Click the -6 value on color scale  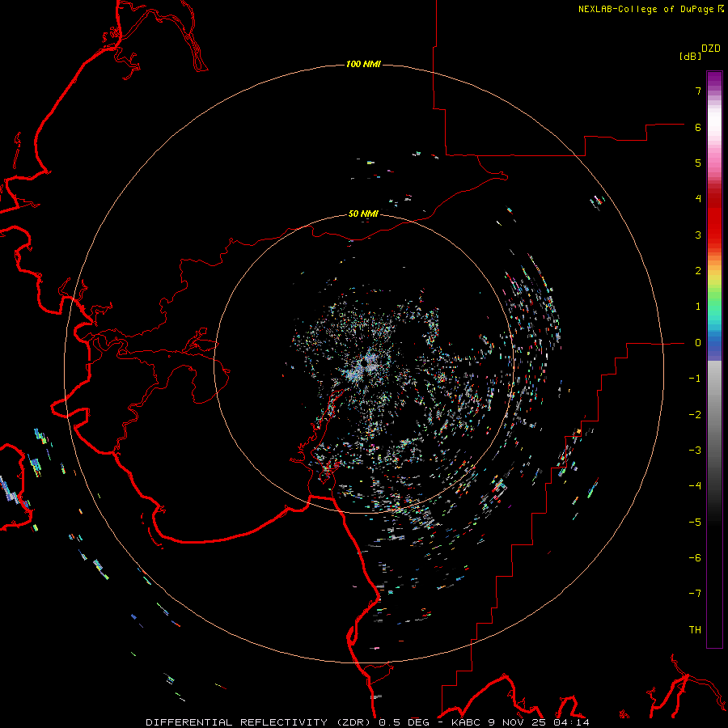[695, 557]
